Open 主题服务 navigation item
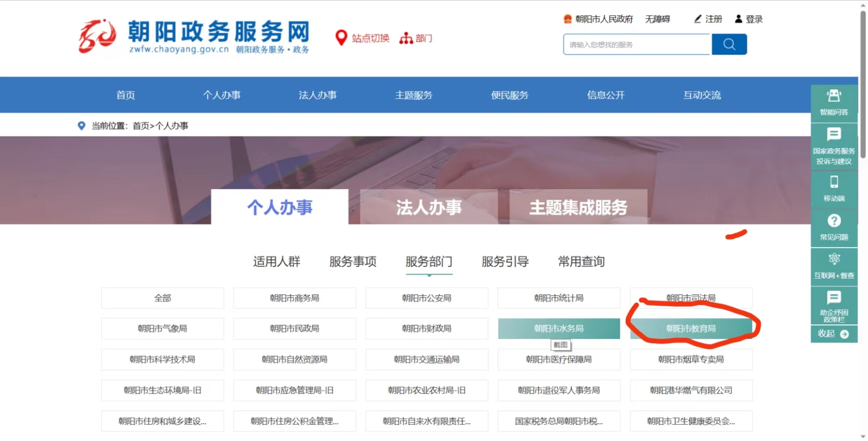 pyautogui.click(x=414, y=95)
